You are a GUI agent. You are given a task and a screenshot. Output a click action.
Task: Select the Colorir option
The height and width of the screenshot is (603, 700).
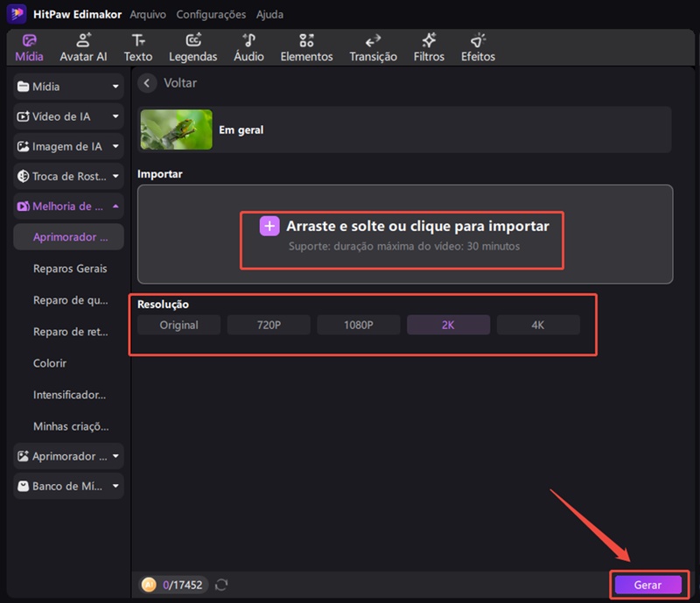[50, 363]
